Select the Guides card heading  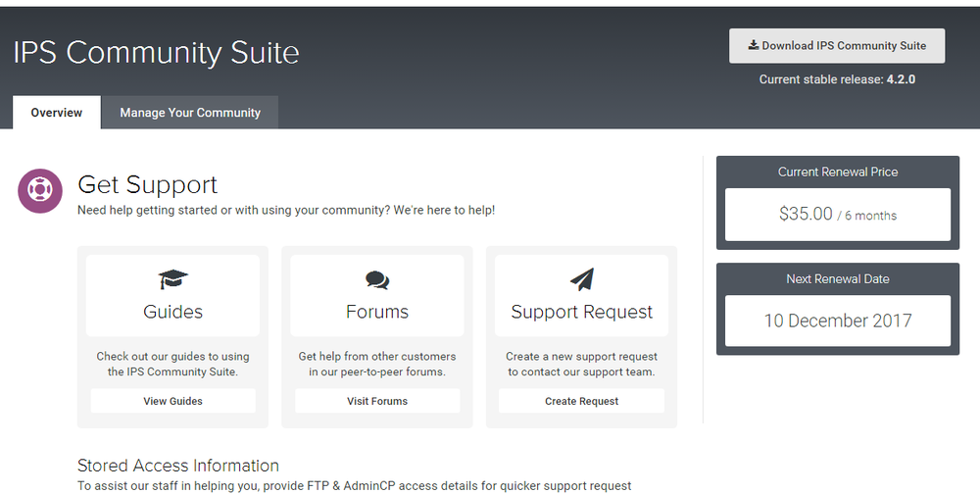pyautogui.click(x=172, y=312)
